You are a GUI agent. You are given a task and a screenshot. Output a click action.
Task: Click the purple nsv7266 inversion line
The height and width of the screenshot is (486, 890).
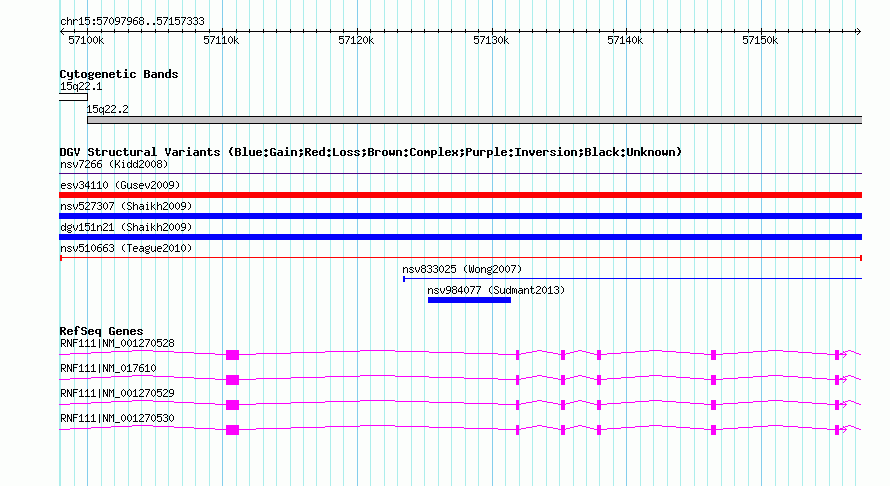click(461, 173)
